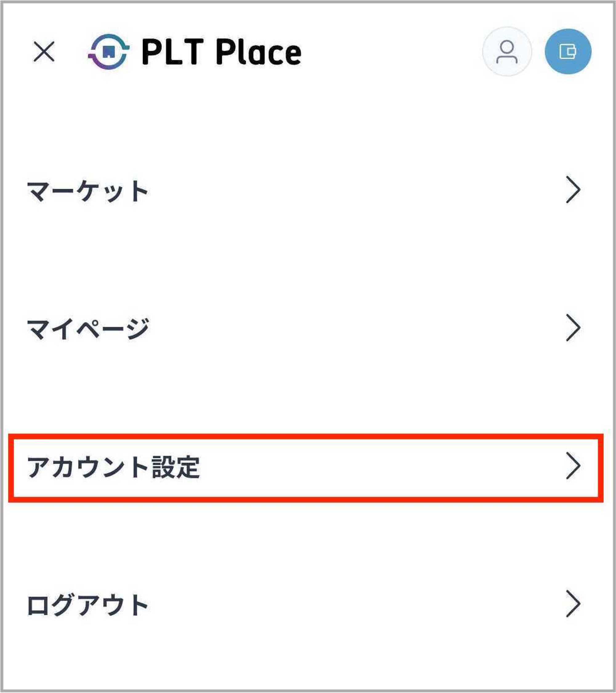Select the マーケット menu label

tap(87, 191)
